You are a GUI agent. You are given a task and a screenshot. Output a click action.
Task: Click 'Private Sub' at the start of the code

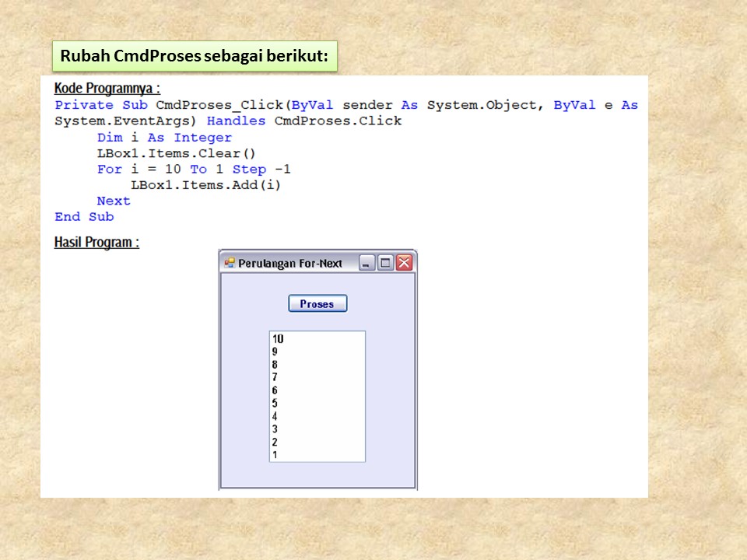(x=101, y=105)
